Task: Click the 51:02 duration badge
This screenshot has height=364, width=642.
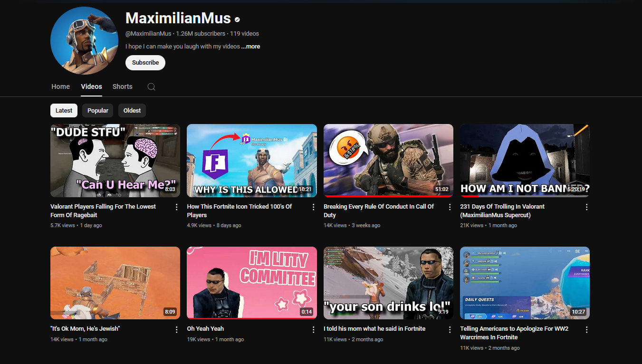Action: tap(441, 190)
